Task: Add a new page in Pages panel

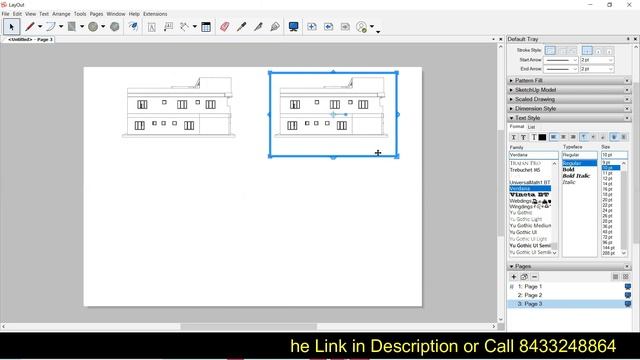Action: (x=513, y=277)
